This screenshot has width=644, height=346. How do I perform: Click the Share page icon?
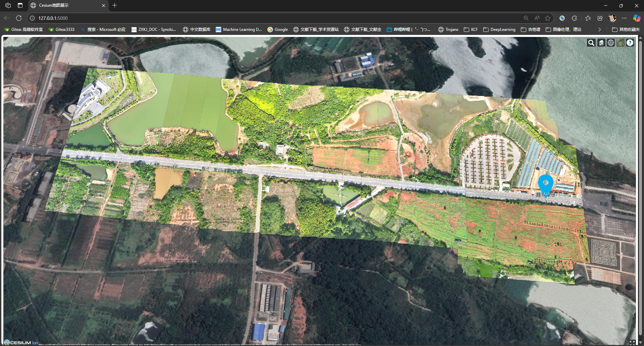point(600,18)
